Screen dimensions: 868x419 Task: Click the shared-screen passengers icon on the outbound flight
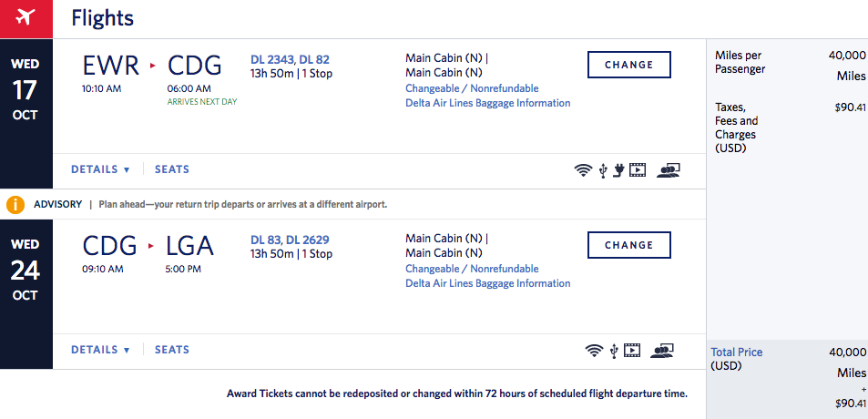[668, 169]
